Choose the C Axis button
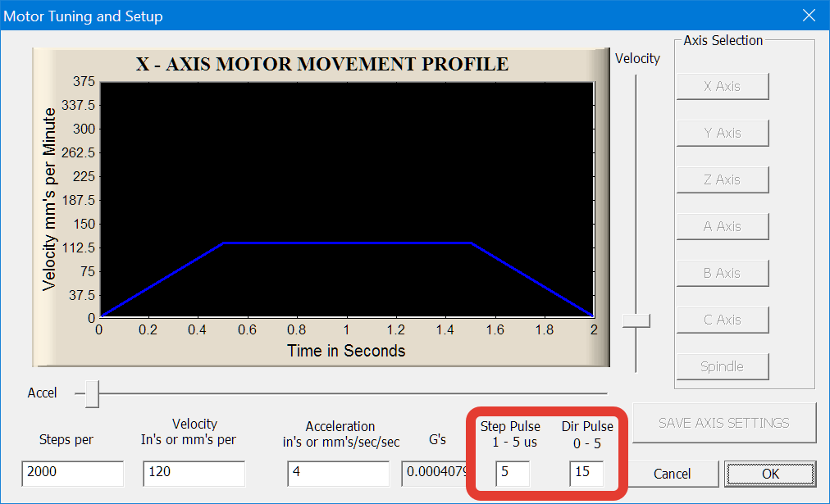The image size is (830, 504). pyautogui.click(x=723, y=320)
